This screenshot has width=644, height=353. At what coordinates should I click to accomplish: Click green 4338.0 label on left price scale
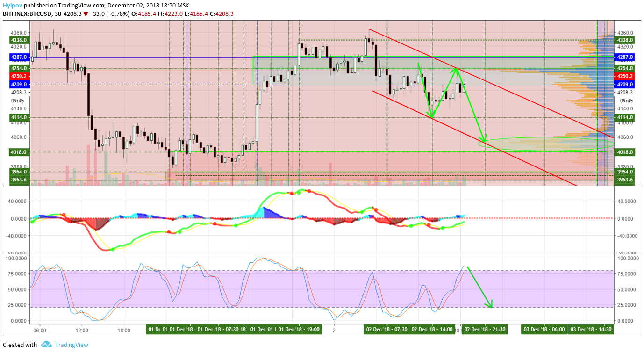[x=20, y=40]
